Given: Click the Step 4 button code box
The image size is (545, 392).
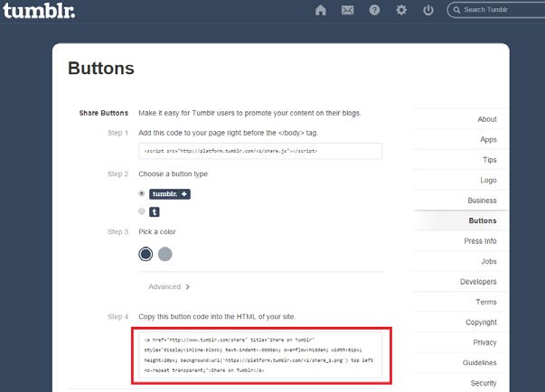Looking at the screenshot, I should [260, 355].
